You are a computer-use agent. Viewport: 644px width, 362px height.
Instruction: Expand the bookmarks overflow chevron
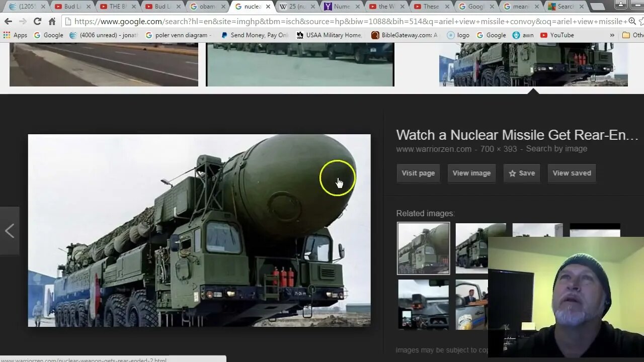tap(612, 35)
